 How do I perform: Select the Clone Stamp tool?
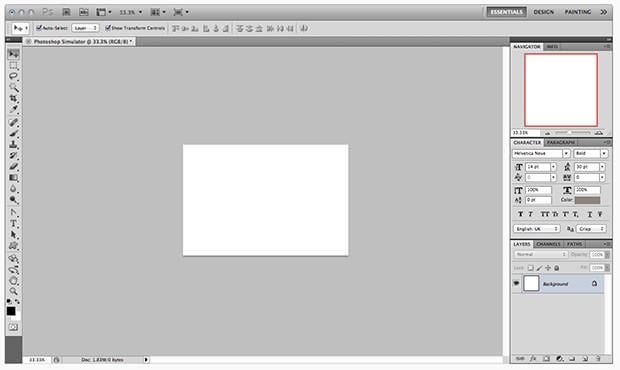coord(13,144)
